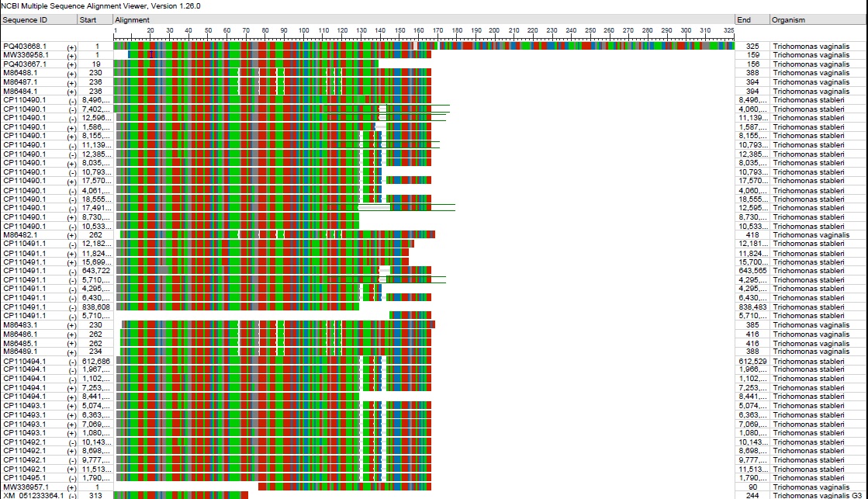Select the M86482.1 sequence row label
Image resolution: width=868 pixels, height=499 pixels.
[x=20, y=234]
